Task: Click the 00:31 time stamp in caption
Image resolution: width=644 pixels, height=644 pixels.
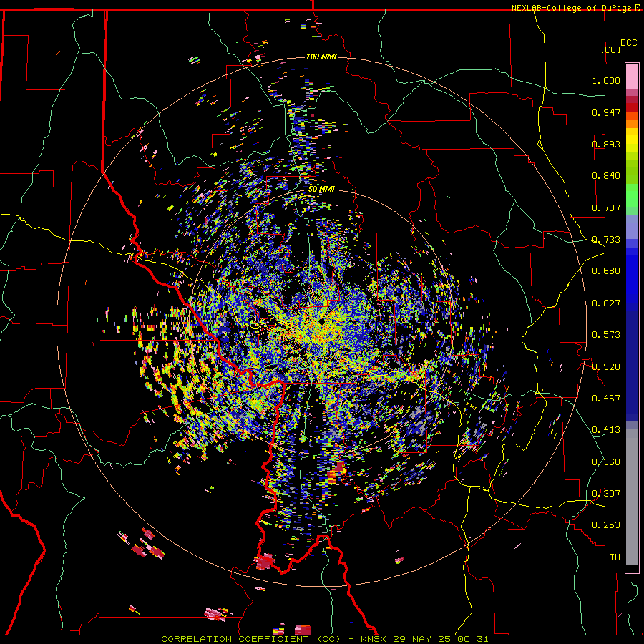Action: pos(472,639)
